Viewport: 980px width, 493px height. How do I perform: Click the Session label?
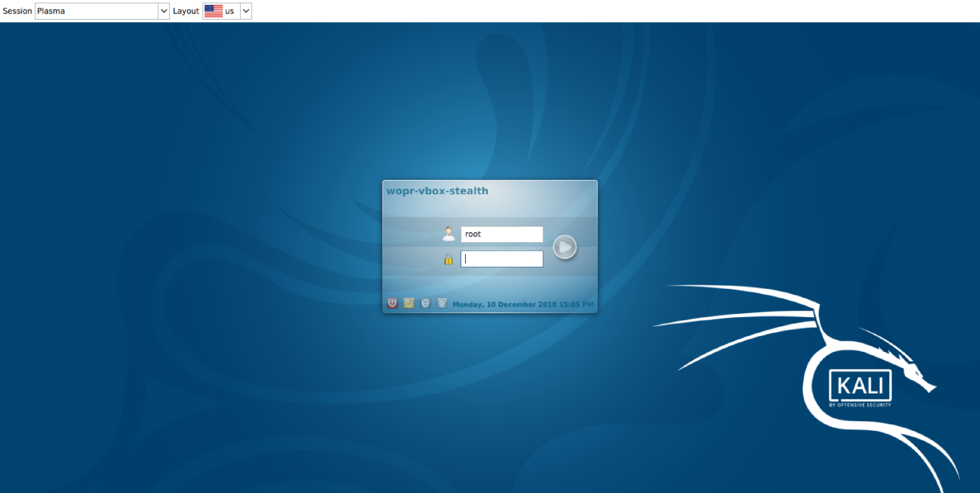[x=17, y=11]
